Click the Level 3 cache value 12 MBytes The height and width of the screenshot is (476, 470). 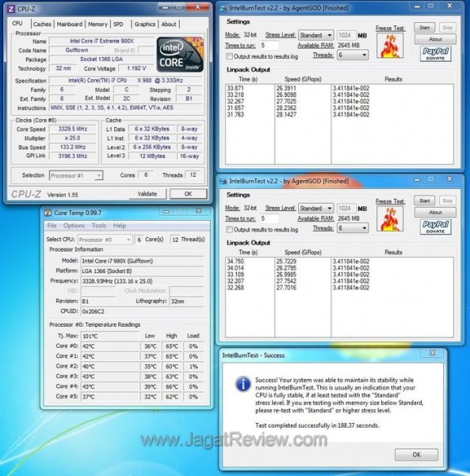(152, 156)
